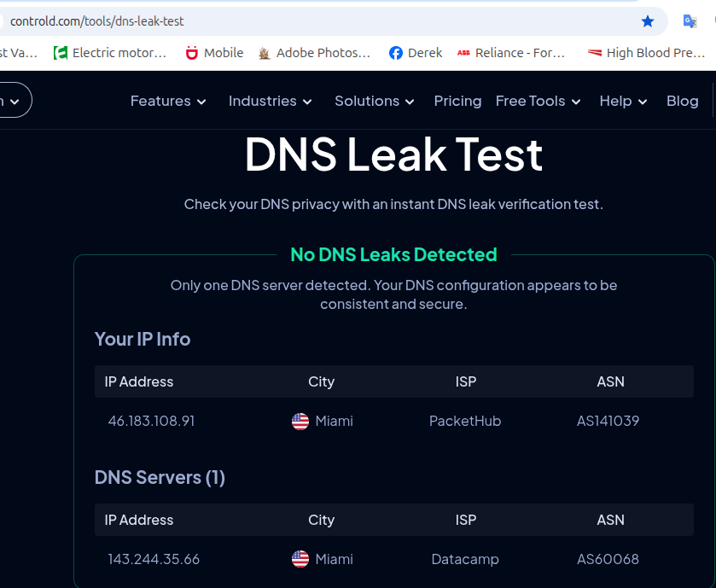Open the Blog page
This screenshot has height=588, width=716.
point(682,101)
